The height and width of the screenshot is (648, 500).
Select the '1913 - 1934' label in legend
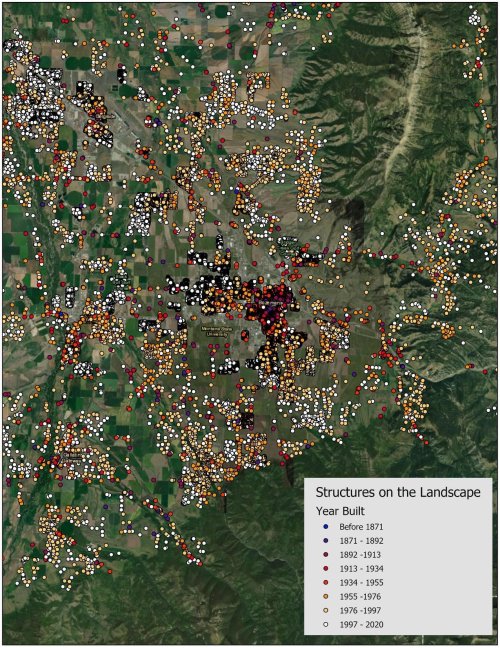(361, 569)
